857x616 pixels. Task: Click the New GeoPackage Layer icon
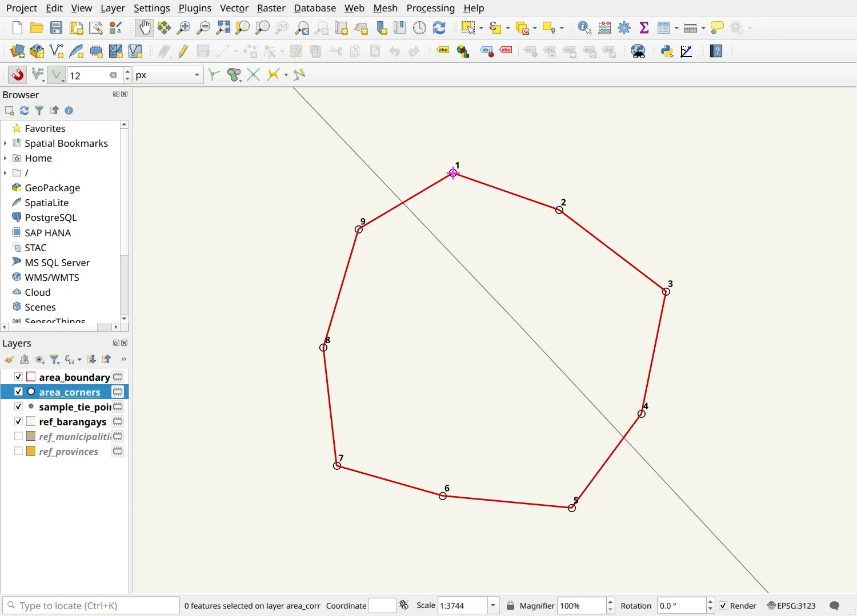click(x=37, y=51)
